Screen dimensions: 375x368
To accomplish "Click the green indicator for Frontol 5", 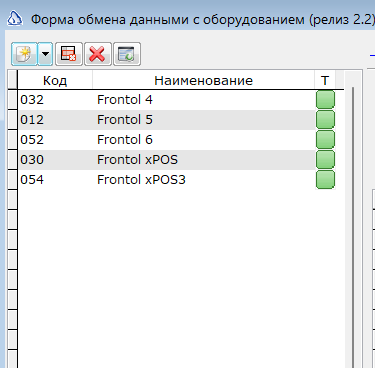I will tap(325, 120).
